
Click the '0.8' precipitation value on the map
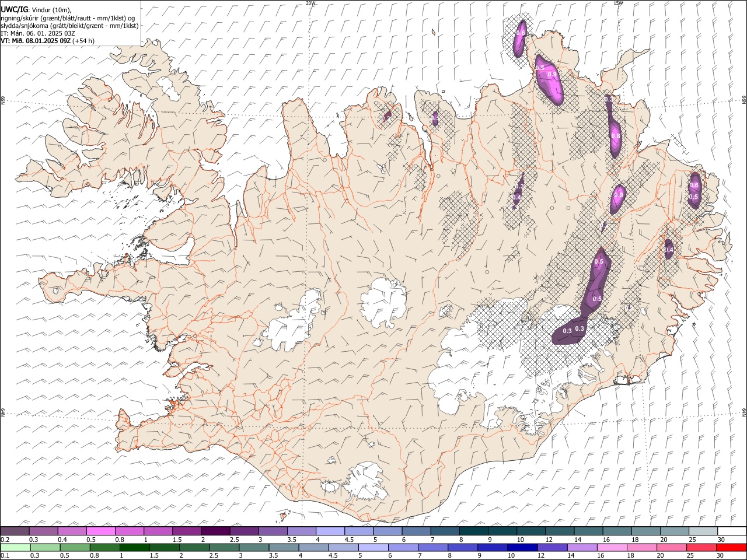point(615,136)
